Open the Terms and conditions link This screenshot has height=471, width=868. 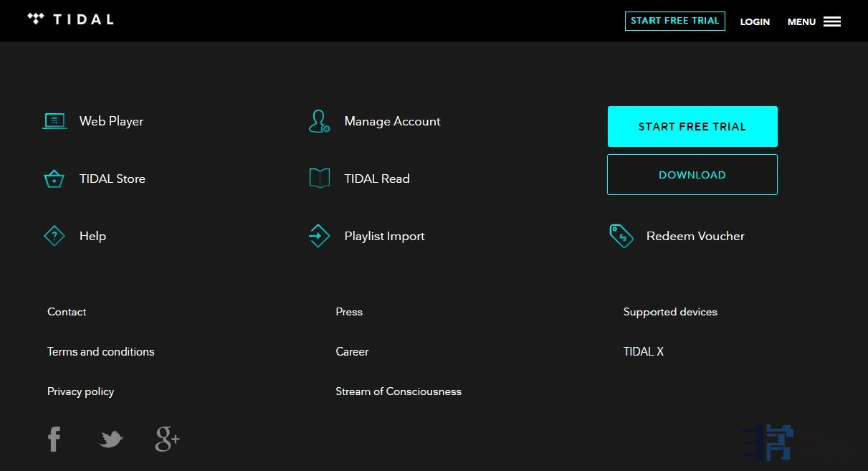tap(101, 351)
